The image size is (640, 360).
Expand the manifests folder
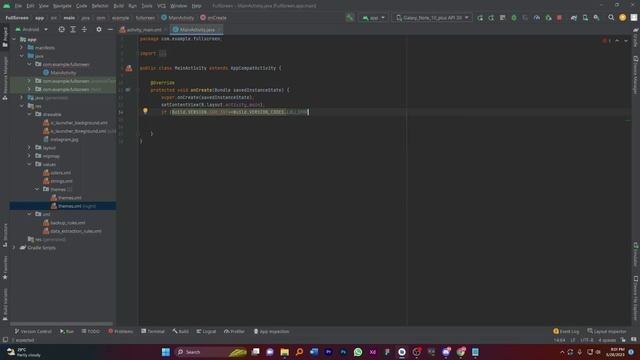pos(22,47)
